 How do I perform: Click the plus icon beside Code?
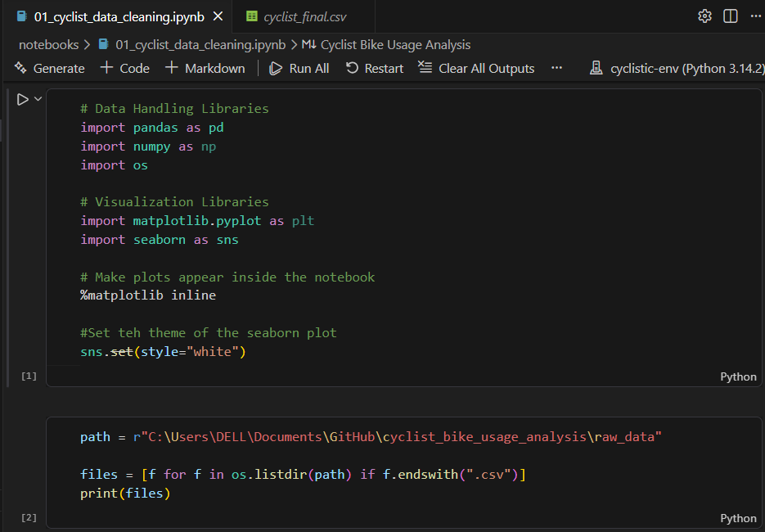coord(106,67)
